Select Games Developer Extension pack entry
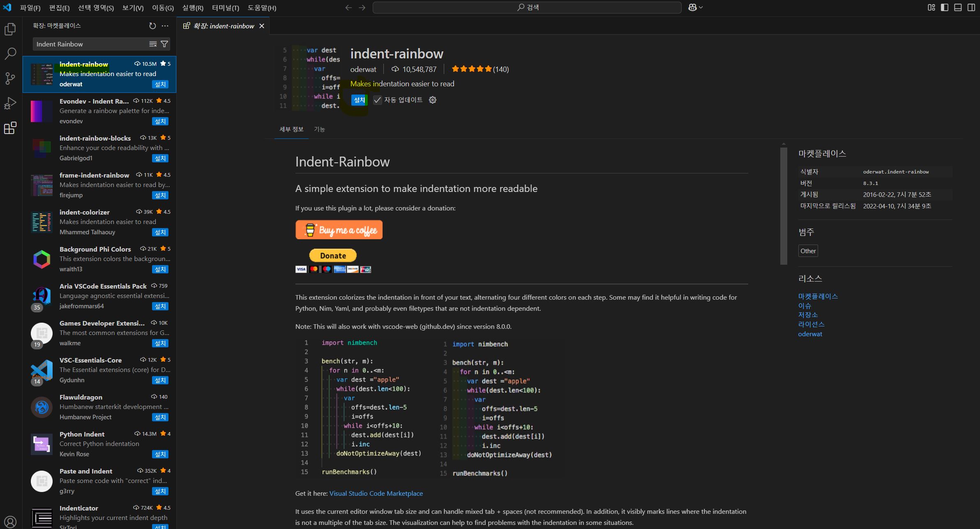This screenshot has width=980, height=529. tap(99, 333)
